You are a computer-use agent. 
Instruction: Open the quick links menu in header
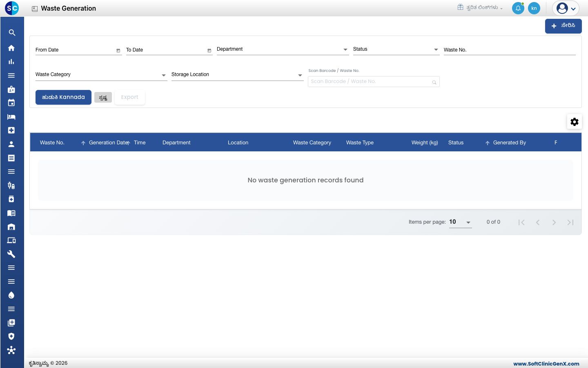[480, 8]
